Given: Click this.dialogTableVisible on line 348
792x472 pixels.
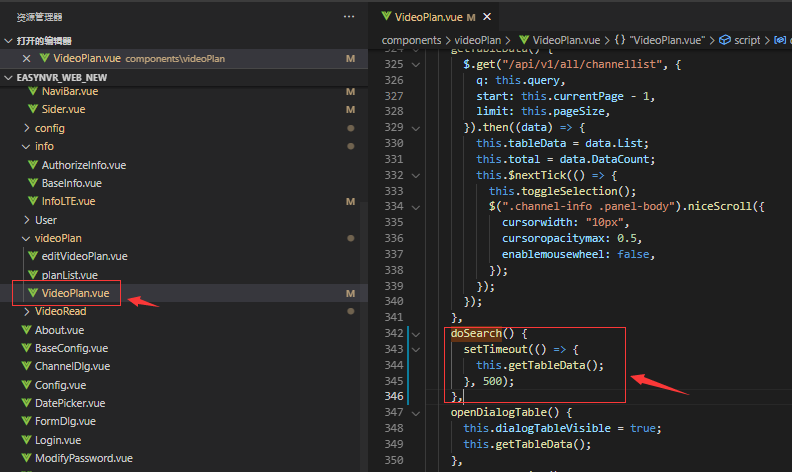Looking at the screenshot, I should coord(537,428).
